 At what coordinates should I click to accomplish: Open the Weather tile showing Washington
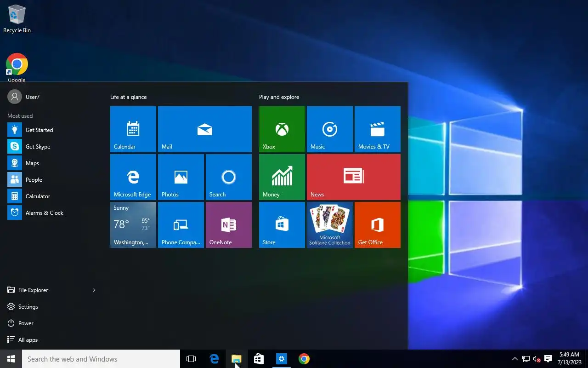pos(133,225)
